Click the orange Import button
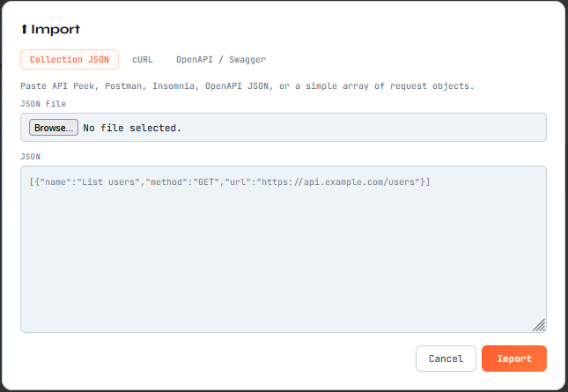The height and width of the screenshot is (392, 568). click(514, 359)
